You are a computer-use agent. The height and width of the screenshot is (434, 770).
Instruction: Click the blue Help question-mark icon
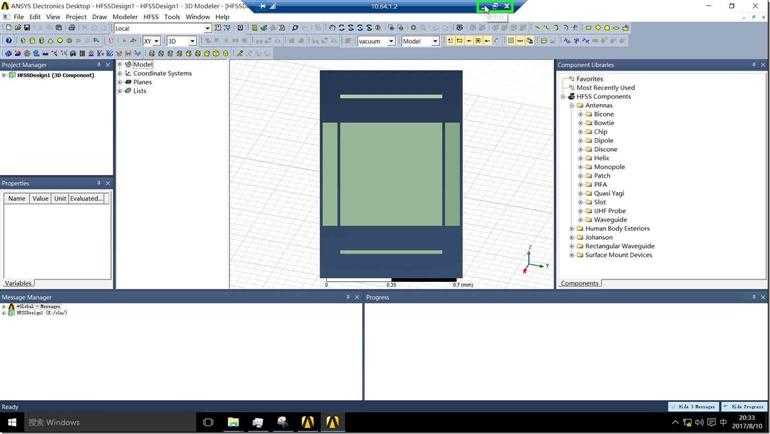point(8,41)
